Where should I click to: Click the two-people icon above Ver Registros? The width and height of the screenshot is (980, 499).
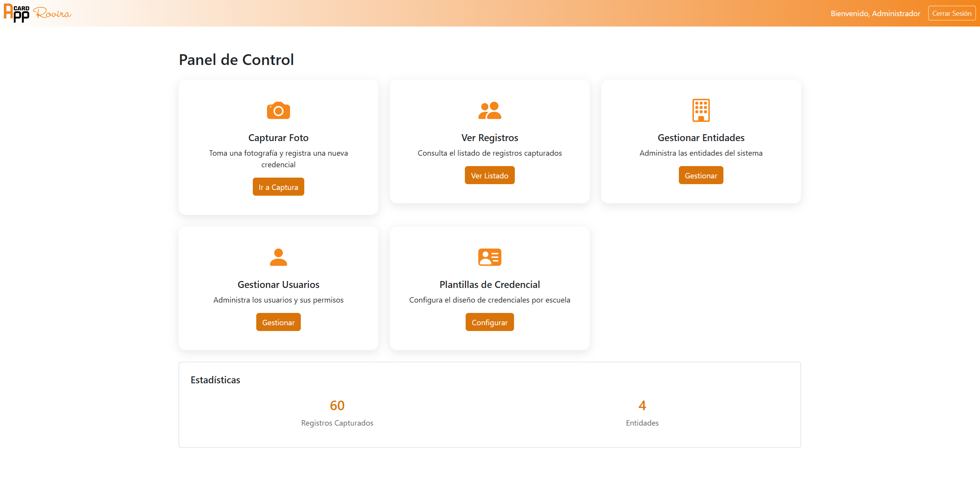(490, 111)
